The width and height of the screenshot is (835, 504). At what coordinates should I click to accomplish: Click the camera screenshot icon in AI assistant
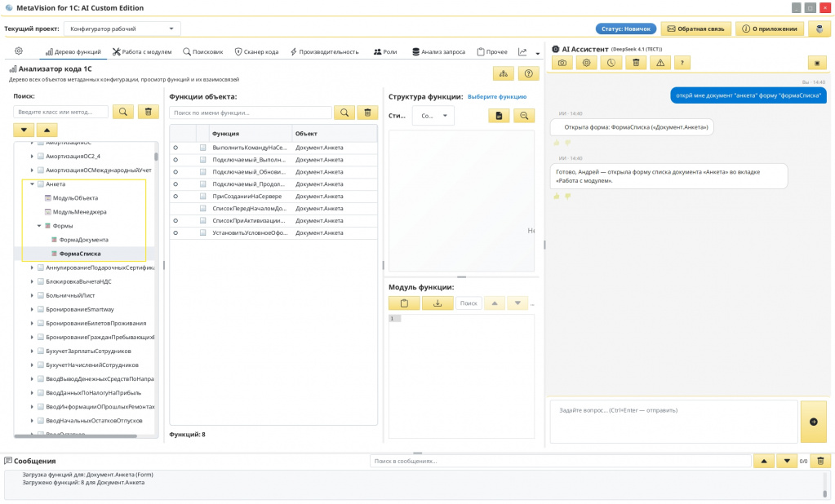(562, 63)
